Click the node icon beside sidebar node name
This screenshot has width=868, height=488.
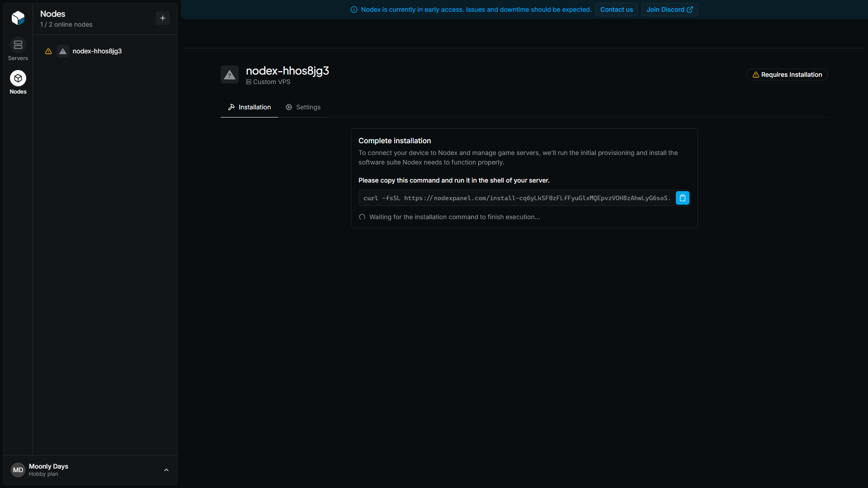(x=63, y=51)
